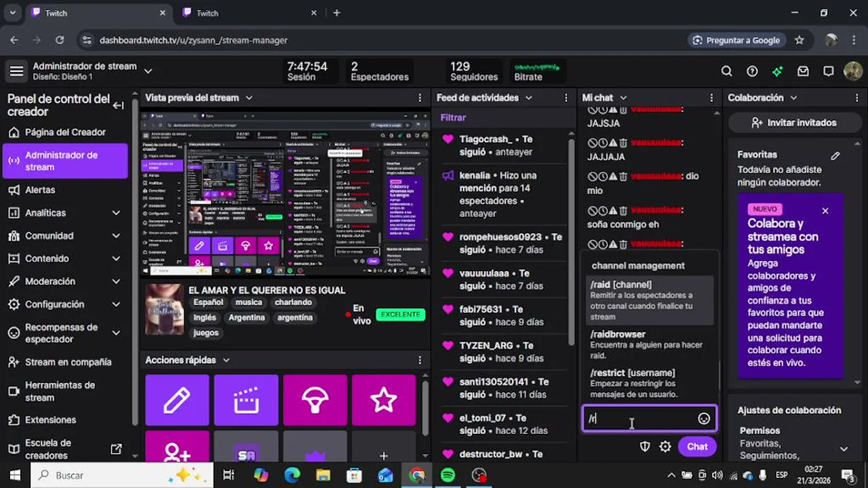This screenshot has width=868, height=488.
Task: Choose the /raid [channel] command suggestion
Action: (x=650, y=300)
